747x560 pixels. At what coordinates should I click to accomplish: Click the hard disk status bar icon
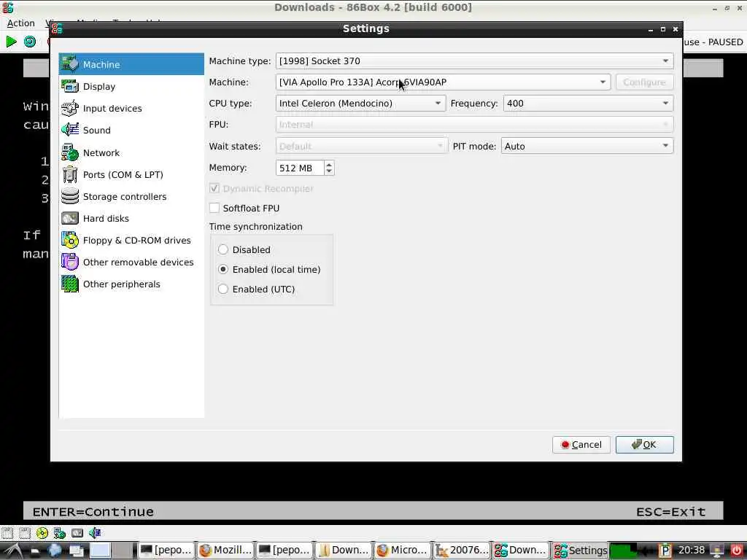point(77,533)
